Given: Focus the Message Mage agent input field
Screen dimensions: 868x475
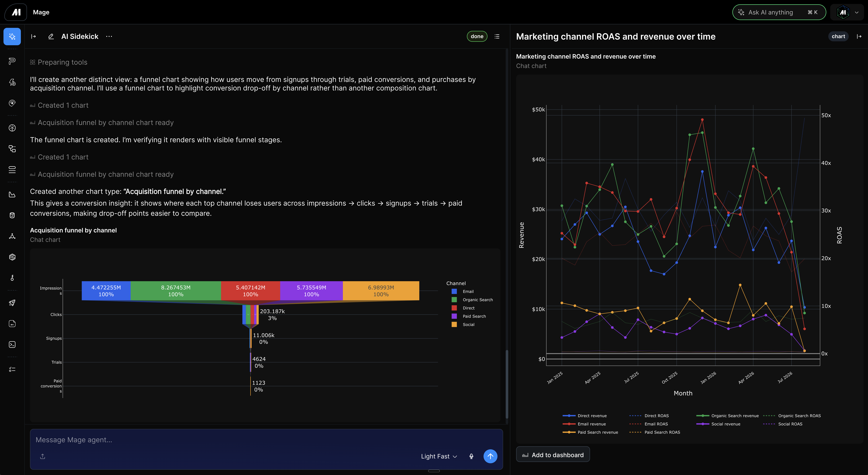Looking at the screenshot, I should tap(266, 440).
